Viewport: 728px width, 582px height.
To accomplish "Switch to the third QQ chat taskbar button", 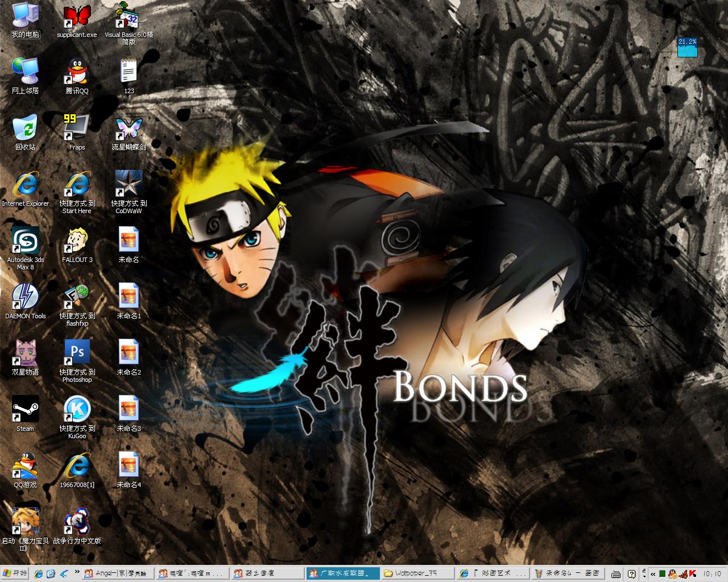I will [x=267, y=573].
